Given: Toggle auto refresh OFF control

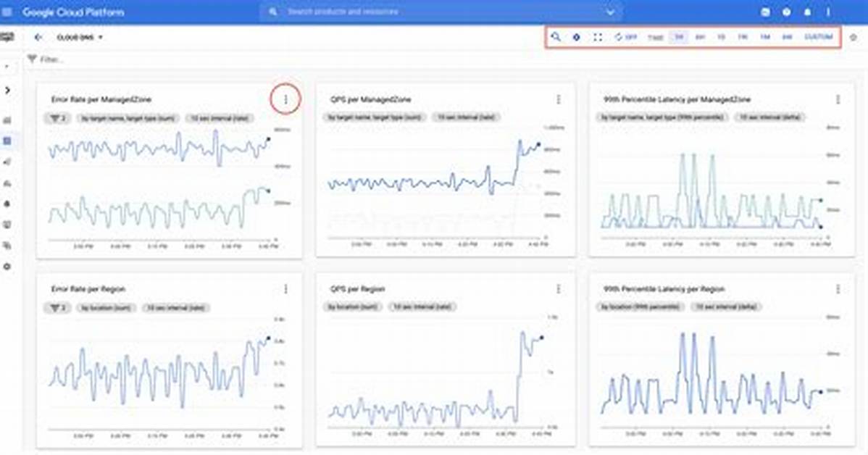Looking at the screenshot, I should point(625,37).
